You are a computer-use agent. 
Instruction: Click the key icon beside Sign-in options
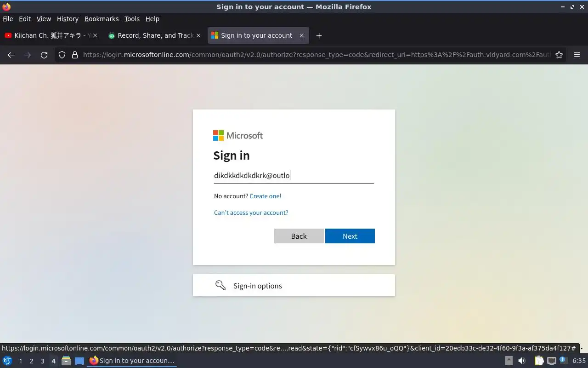coord(220,285)
